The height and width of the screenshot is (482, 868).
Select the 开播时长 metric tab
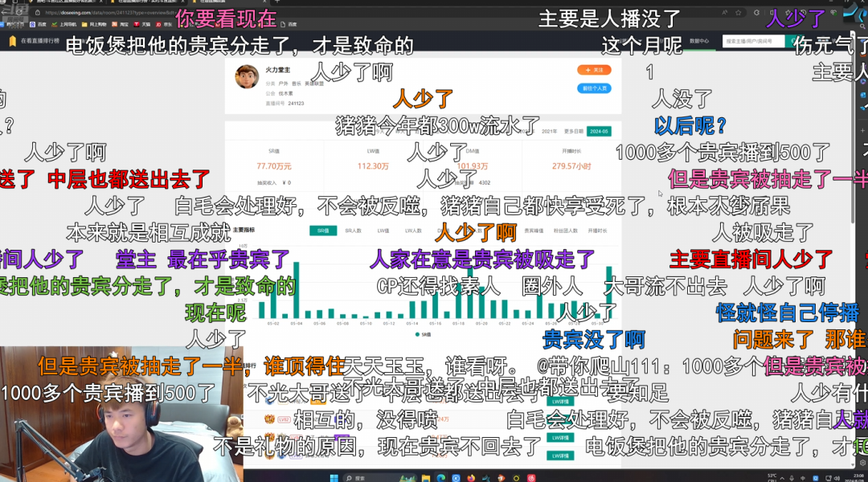(597, 231)
